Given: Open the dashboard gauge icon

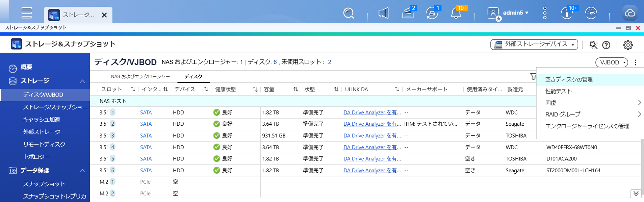Looking at the screenshot, I should click(591, 13).
